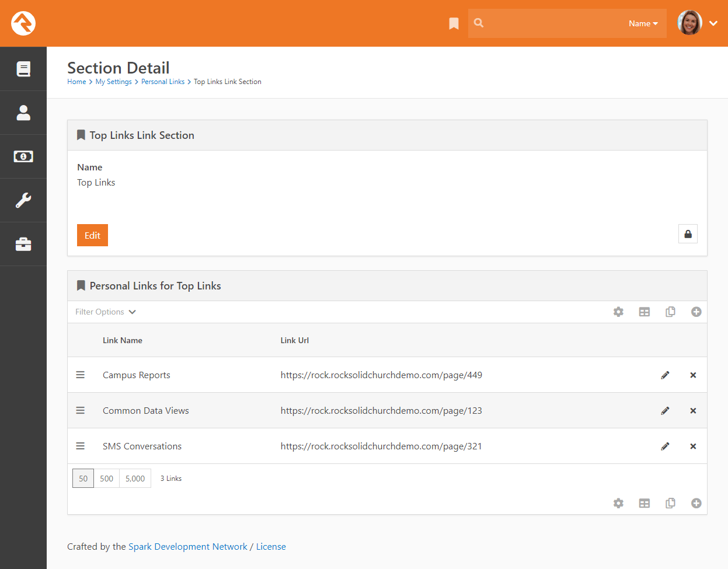Click the security lock icon button
The image size is (728, 569).
pyautogui.click(x=688, y=234)
